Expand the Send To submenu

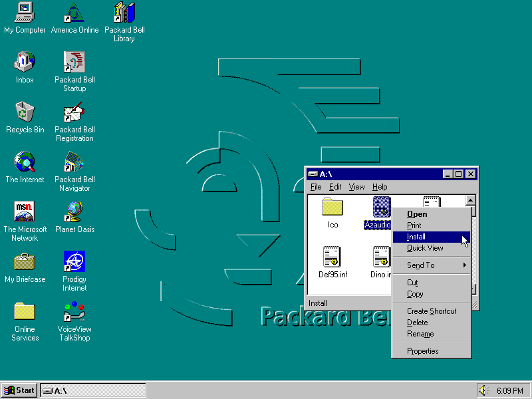(x=431, y=265)
